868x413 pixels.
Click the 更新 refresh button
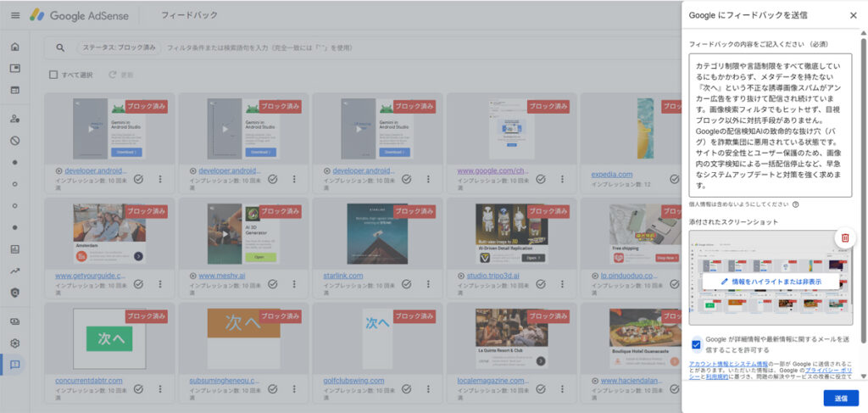(120, 75)
